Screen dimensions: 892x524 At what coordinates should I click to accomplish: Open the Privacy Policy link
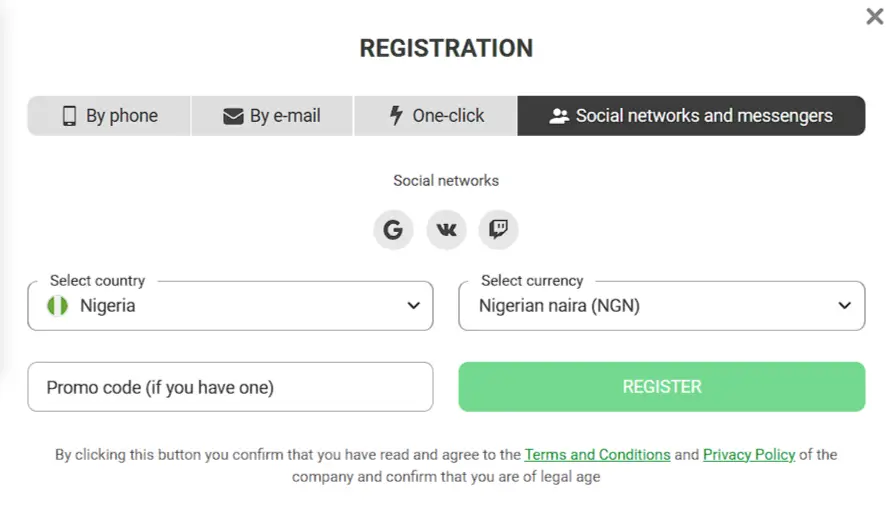pyautogui.click(x=749, y=454)
